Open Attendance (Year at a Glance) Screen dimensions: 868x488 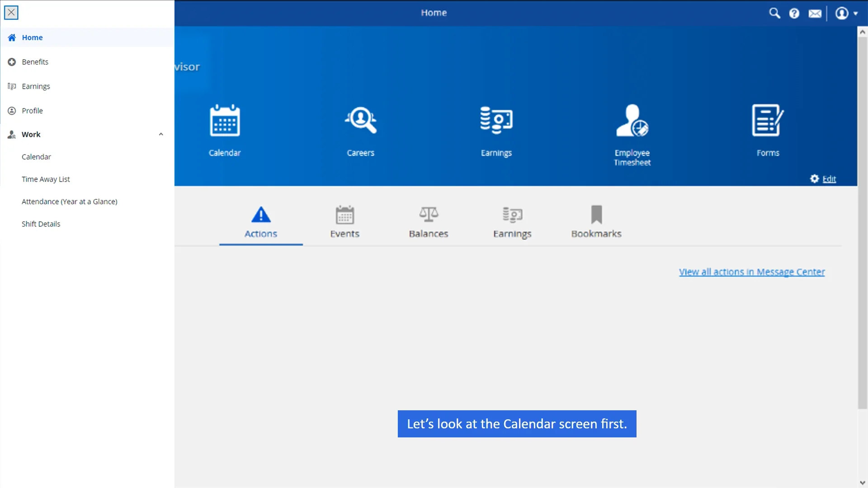click(70, 202)
